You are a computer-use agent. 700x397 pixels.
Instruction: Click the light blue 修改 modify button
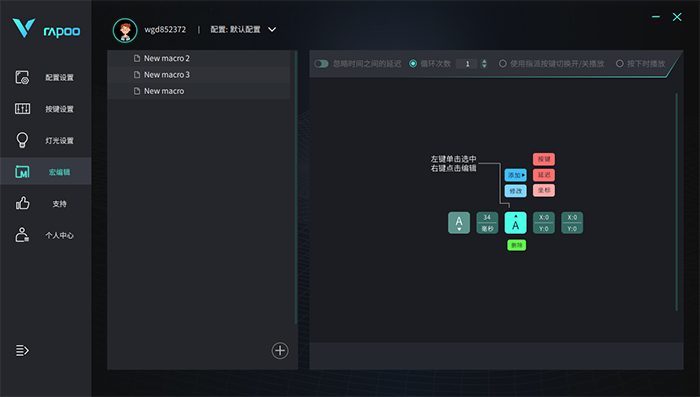tap(516, 191)
